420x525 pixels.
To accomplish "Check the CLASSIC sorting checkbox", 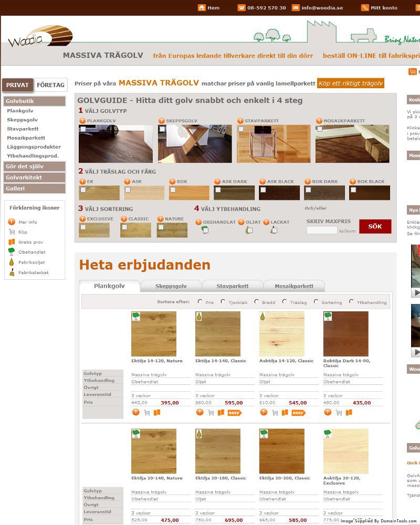I will coord(124,227).
